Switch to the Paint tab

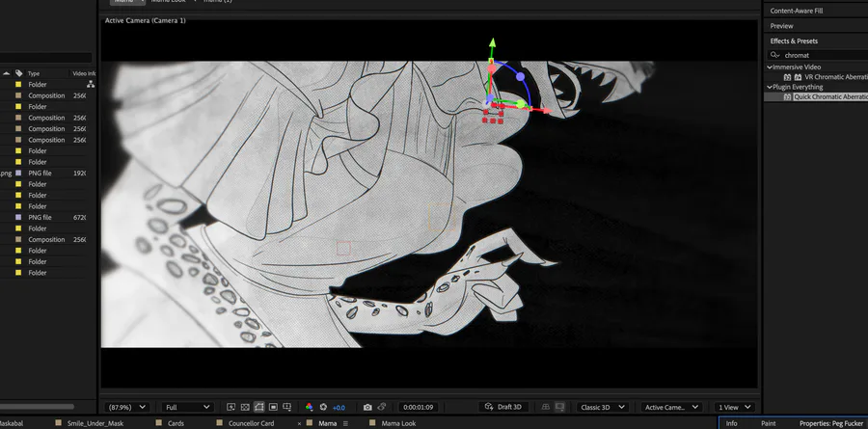point(769,423)
